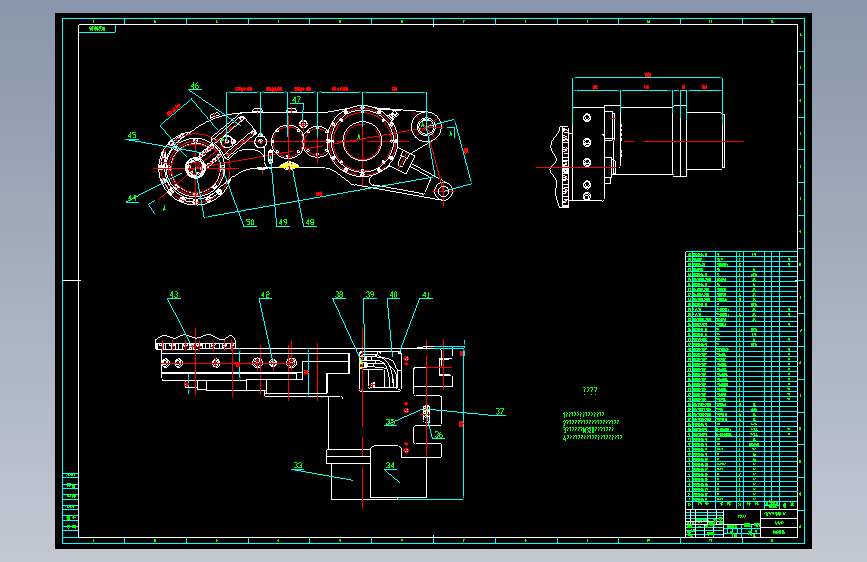Select callout number 40
The image size is (867, 562).
[x=394, y=294]
